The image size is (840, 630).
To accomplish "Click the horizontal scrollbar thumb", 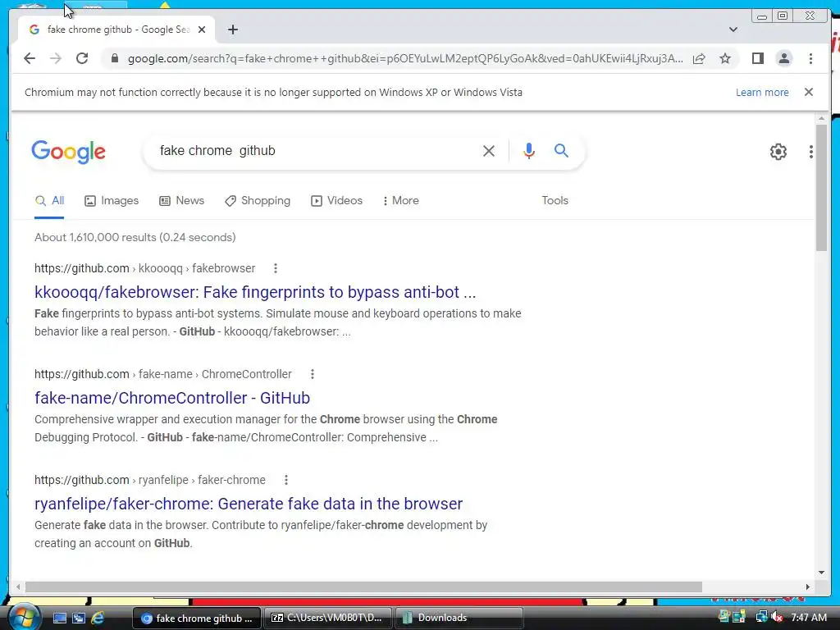I will click(363, 587).
